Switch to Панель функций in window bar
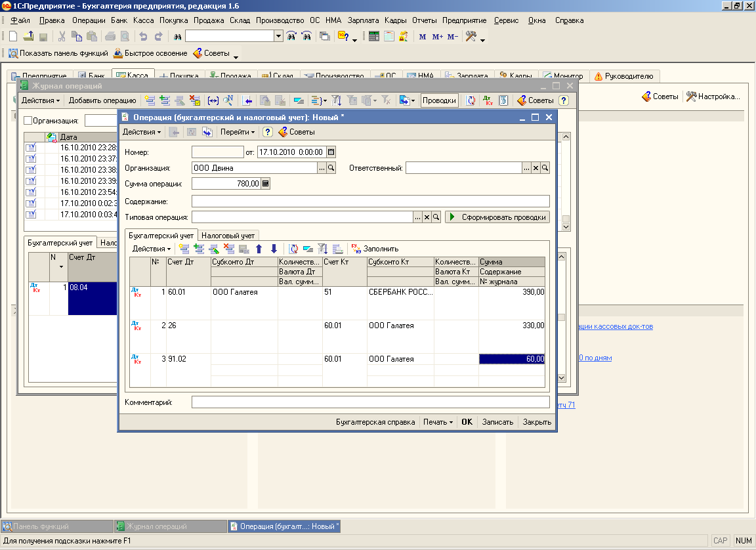This screenshot has width=756, height=550. [57, 526]
